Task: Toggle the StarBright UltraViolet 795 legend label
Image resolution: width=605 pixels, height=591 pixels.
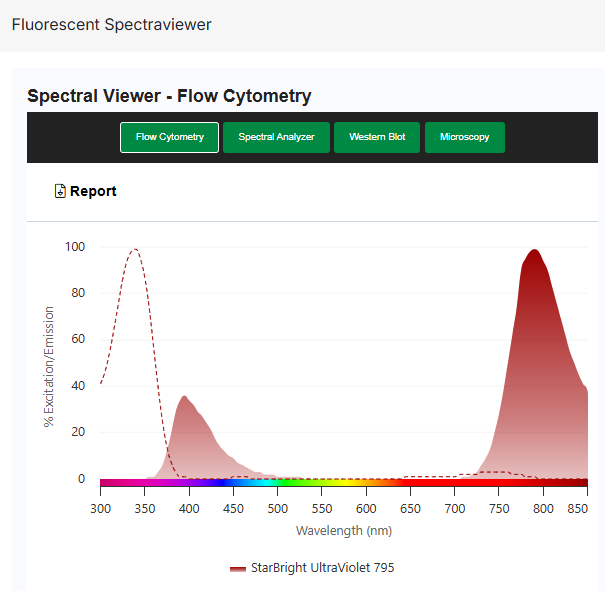Action: coord(322,568)
